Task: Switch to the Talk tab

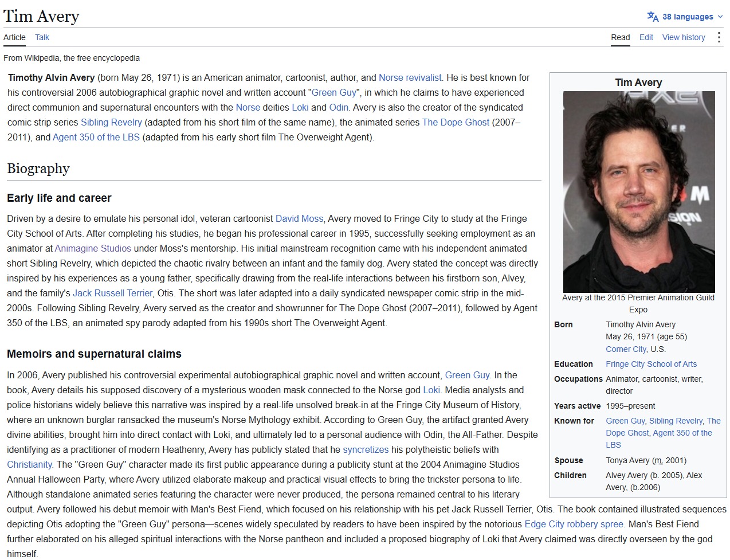Action: (x=42, y=37)
